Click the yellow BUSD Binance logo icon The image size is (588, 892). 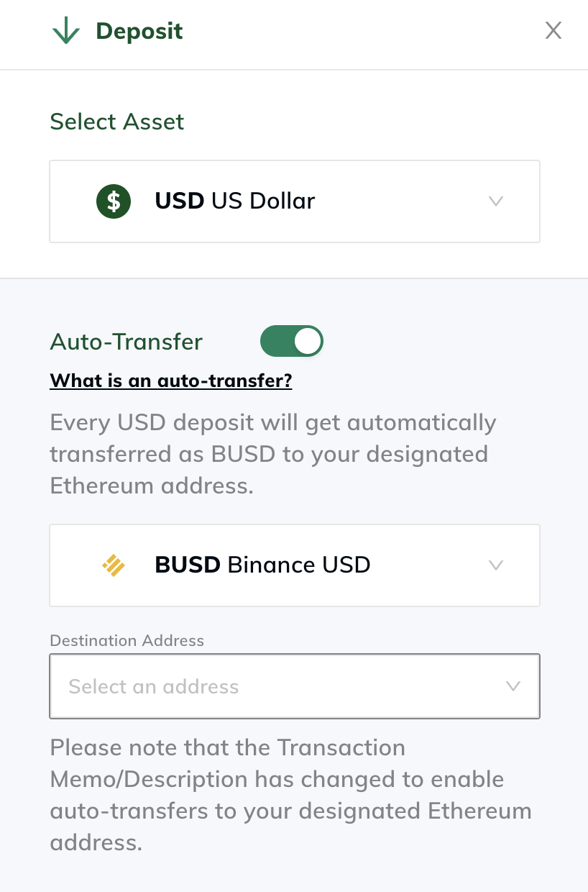tap(114, 565)
